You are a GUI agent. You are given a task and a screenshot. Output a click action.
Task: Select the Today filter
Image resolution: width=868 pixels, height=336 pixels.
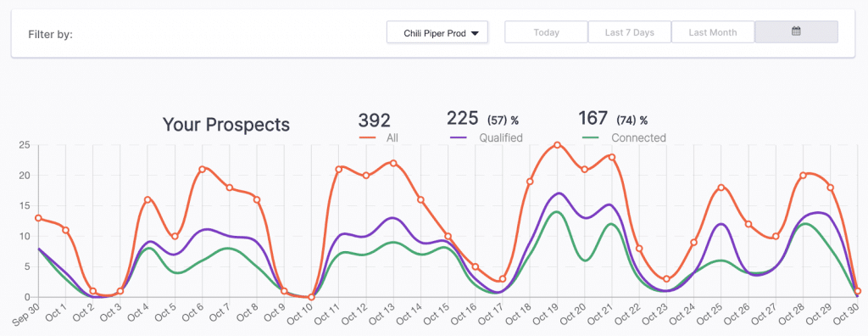546,32
